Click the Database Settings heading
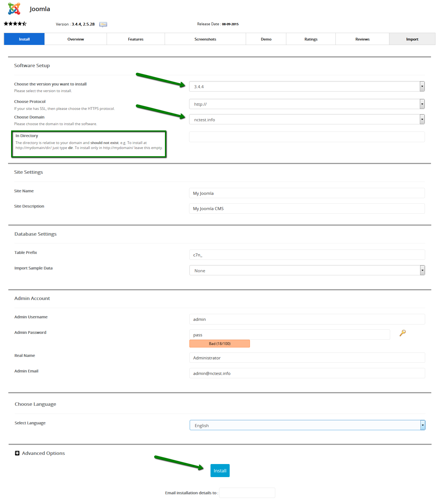This screenshot has width=441, height=504. [36, 234]
